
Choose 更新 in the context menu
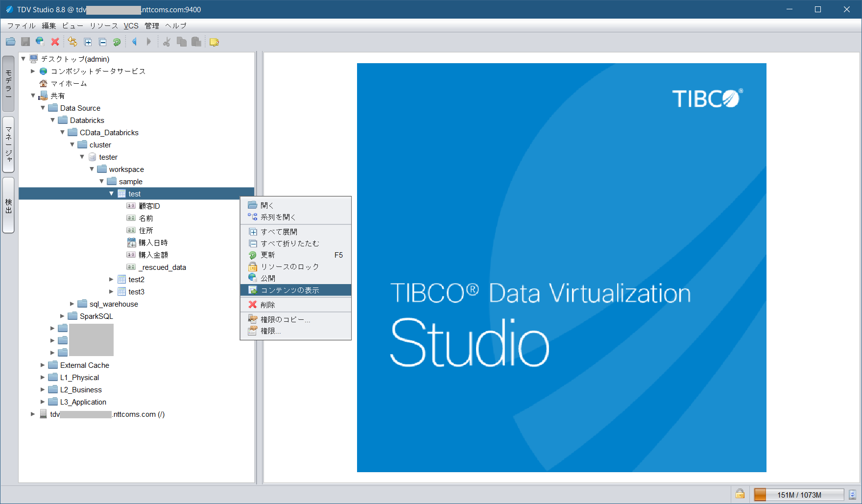tap(296, 255)
